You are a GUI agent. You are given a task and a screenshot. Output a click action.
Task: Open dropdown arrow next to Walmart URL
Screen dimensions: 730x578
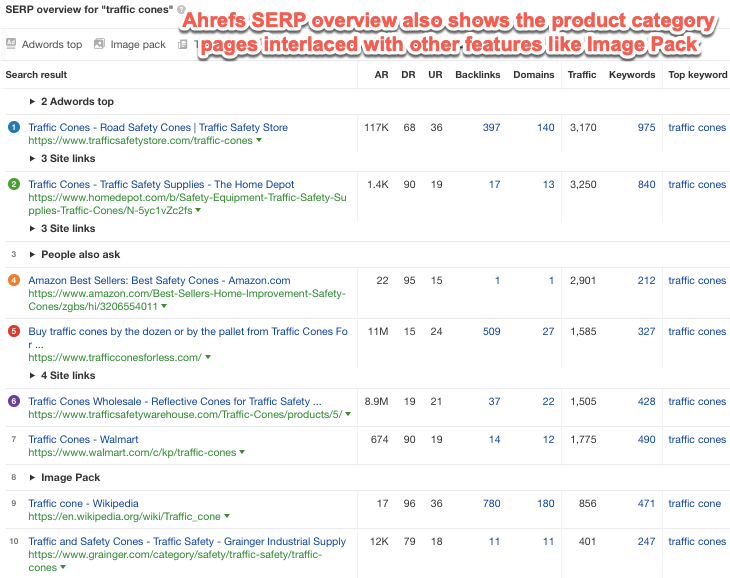[243, 453]
